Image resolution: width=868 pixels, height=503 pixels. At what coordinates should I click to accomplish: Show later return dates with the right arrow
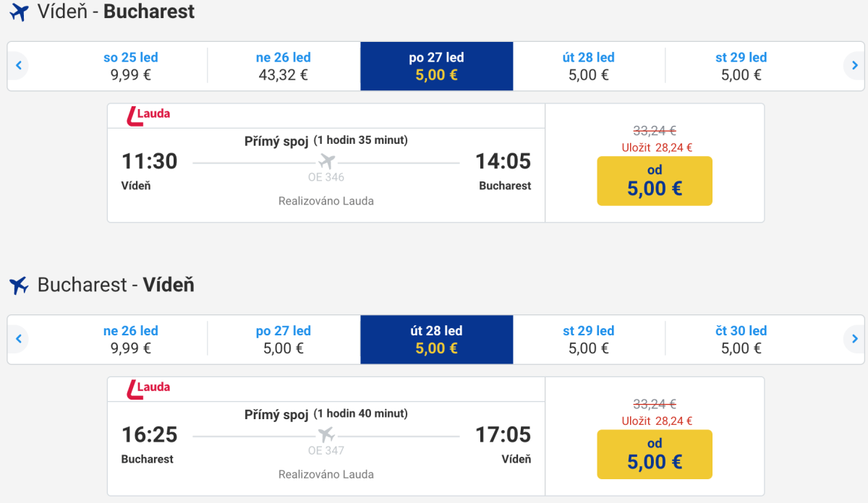[x=854, y=339]
